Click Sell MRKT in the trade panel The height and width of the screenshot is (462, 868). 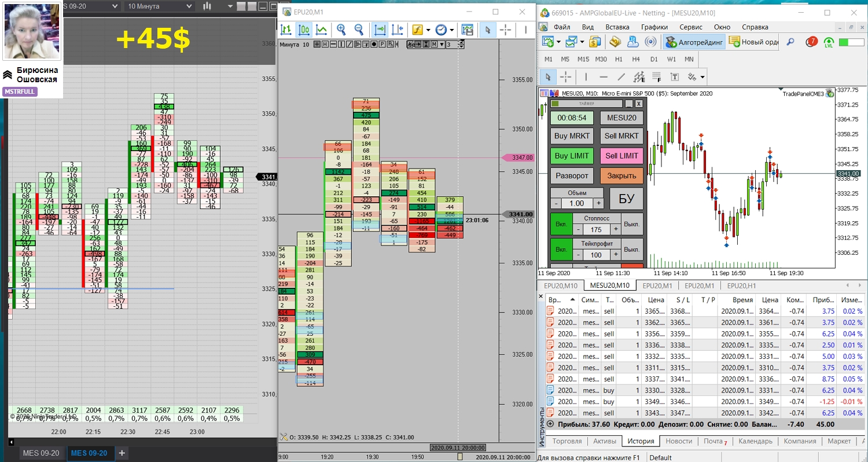tap(621, 136)
